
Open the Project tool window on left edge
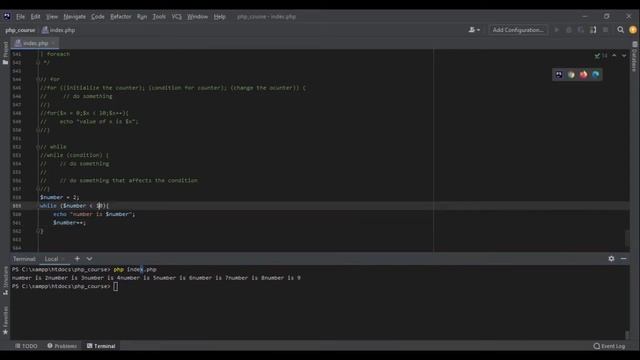[5, 53]
